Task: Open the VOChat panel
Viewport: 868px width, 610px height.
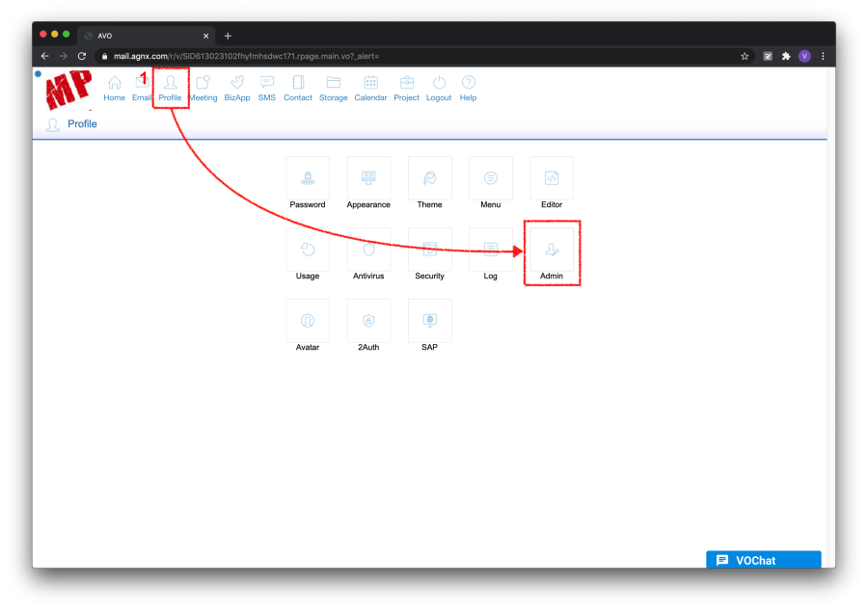Action: point(763,560)
